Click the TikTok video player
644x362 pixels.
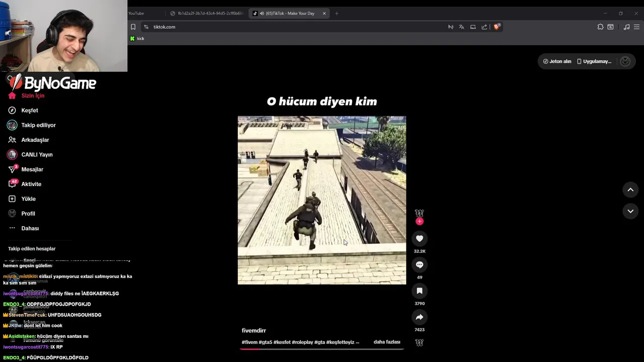pyautogui.click(x=322, y=200)
